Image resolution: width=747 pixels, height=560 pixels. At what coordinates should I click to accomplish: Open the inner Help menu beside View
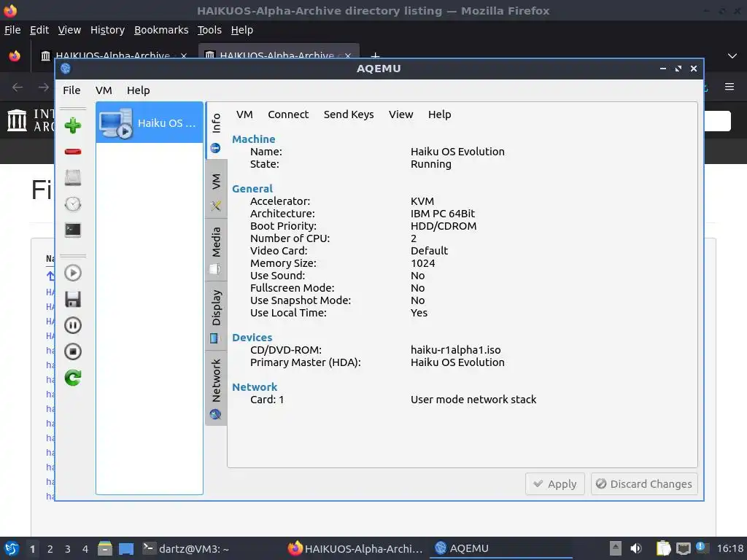(439, 114)
